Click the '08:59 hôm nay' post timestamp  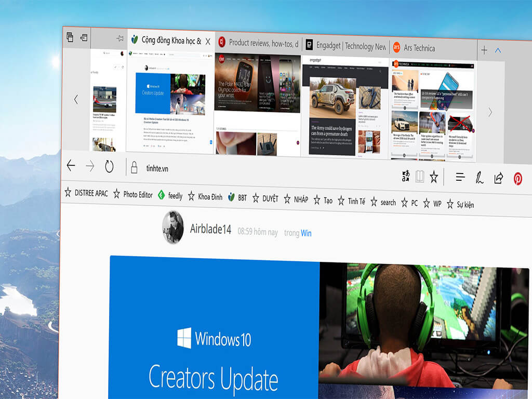258,232
